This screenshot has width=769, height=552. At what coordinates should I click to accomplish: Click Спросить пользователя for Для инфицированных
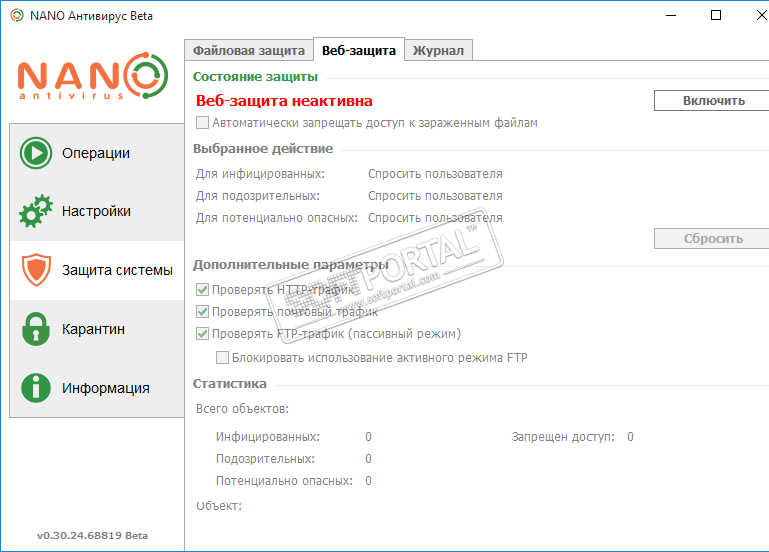tap(435, 174)
